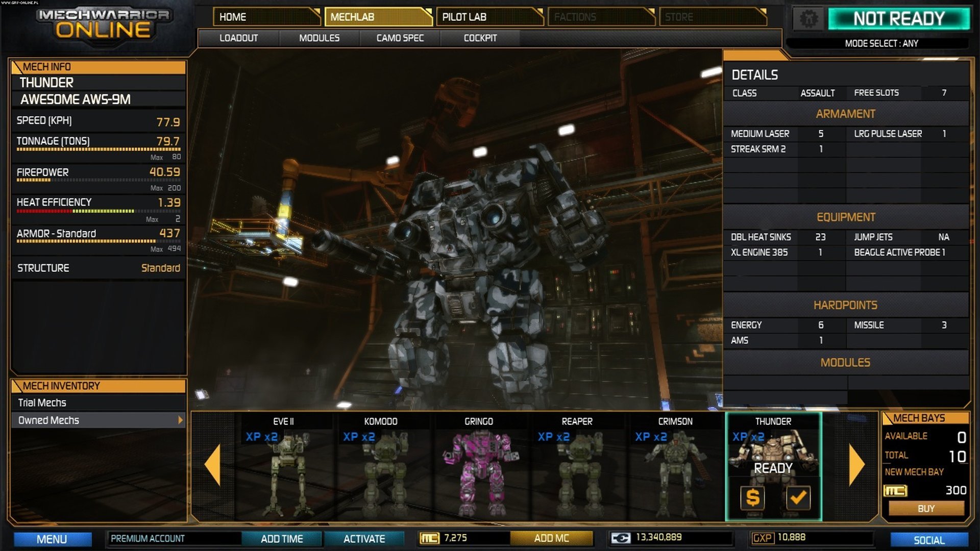Select Owned Mechs in Mech Inventory

(98, 420)
